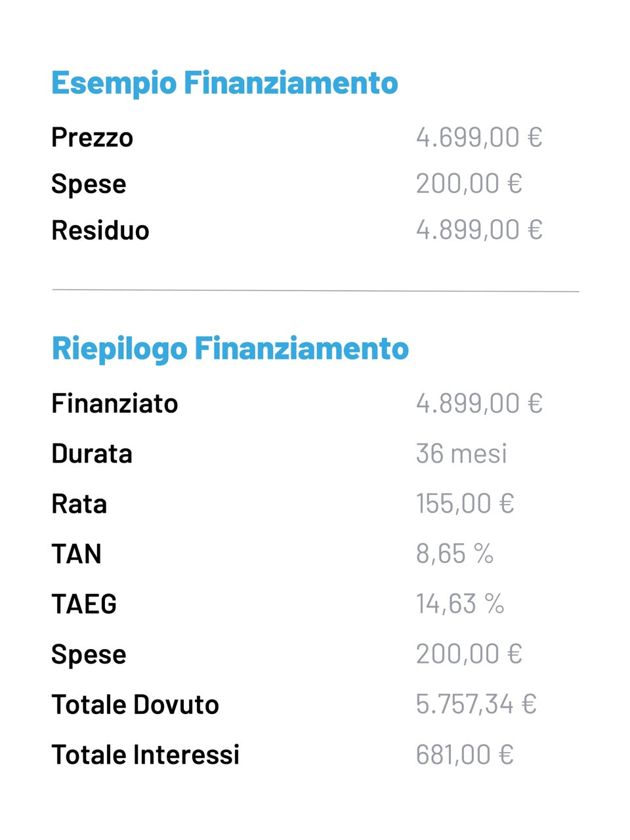Screen dimensions: 630x840
Task: Click the Totale Interessi label
Action: (x=145, y=755)
